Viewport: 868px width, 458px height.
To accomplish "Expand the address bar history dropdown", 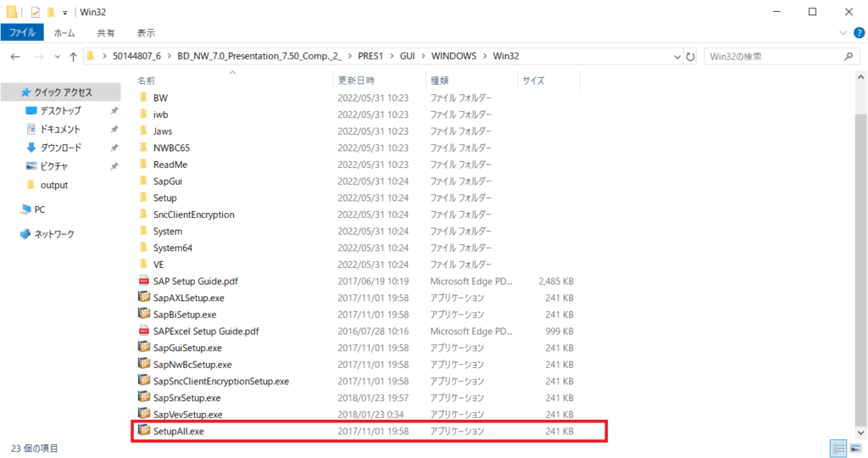I will click(x=677, y=57).
